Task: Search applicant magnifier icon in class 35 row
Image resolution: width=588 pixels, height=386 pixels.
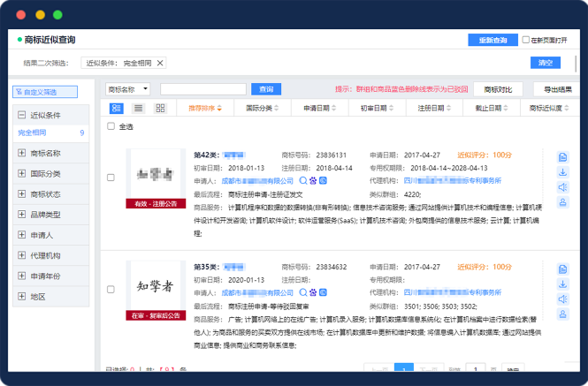Action: coord(303,292)
